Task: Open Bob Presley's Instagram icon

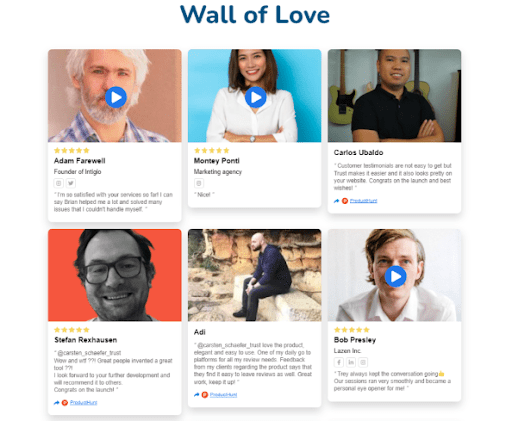Action: (363, 362)
